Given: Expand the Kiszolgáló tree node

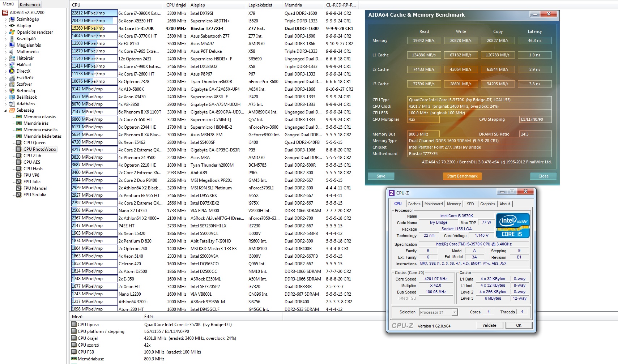Looking at the screenshot, I should tap(5, 39).
